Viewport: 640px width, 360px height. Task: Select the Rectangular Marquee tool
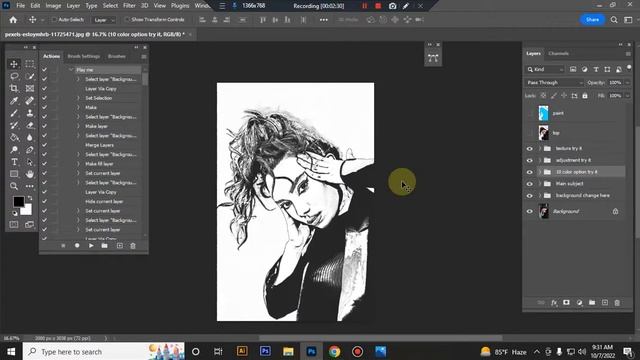30,64
